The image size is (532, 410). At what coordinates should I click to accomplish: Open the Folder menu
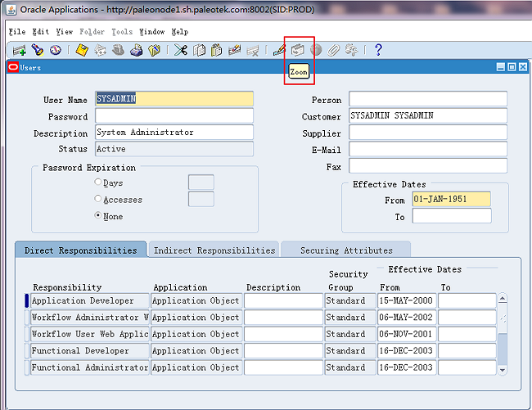tap(92, 32)
